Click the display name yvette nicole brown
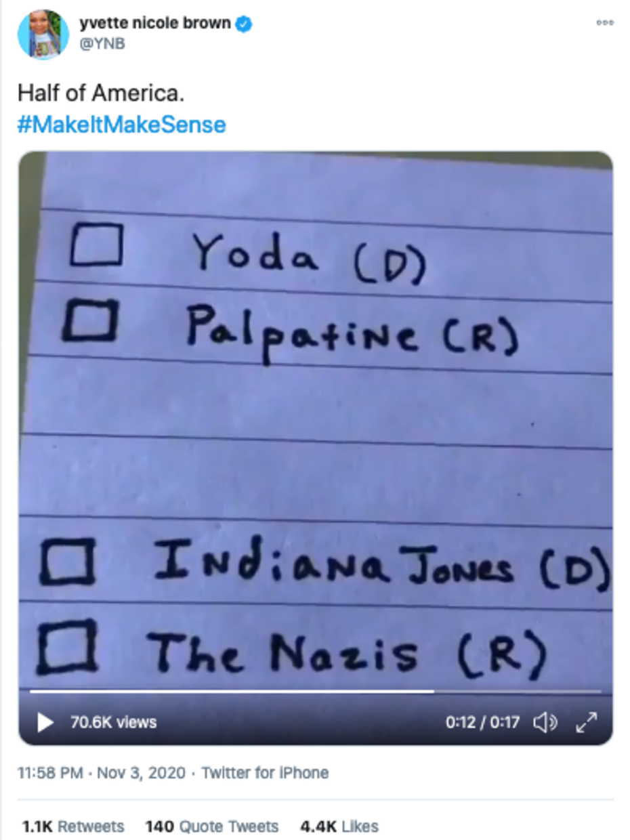 [155, 24]
